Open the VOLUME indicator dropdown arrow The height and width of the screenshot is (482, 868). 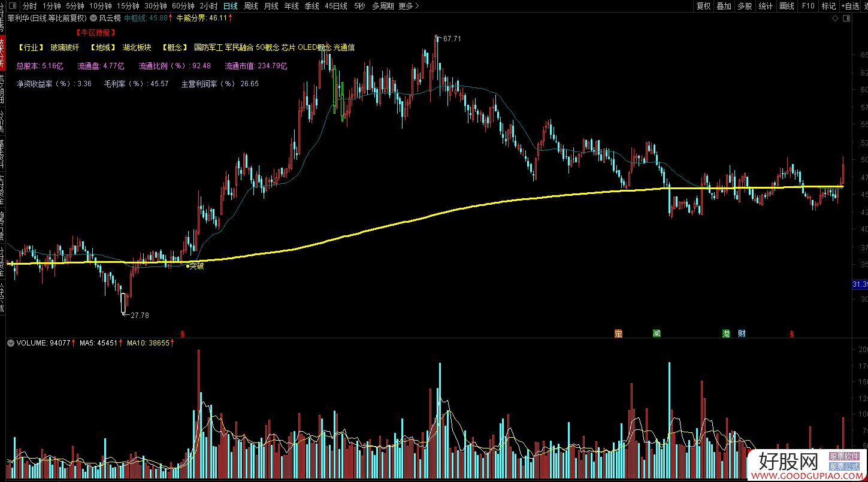pos(11,343)
